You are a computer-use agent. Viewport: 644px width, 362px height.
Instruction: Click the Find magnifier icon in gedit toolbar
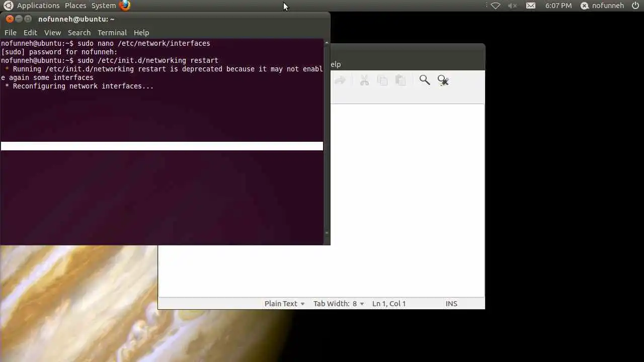pos(425,80)
